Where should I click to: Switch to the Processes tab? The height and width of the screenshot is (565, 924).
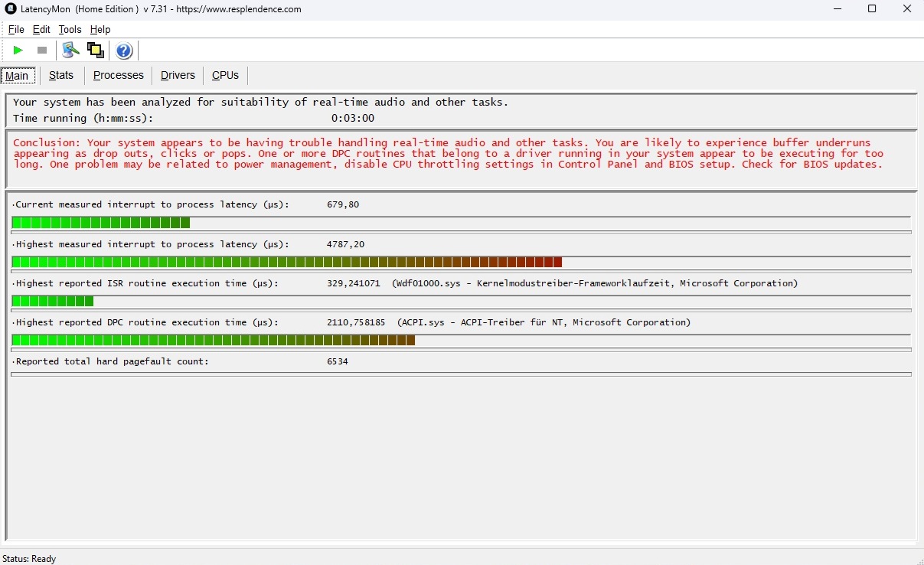pyautogui.click(x=119, y=75)
